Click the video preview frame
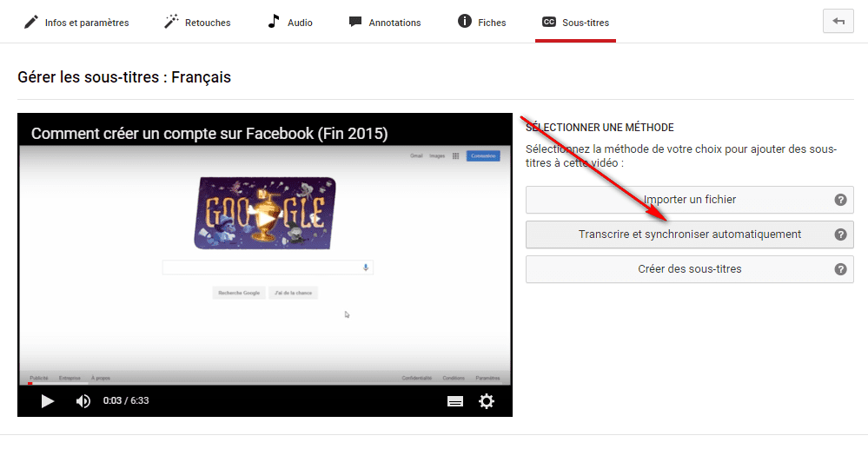The height and width of the screenshot is (449, 868). click(x=265, y=265)
